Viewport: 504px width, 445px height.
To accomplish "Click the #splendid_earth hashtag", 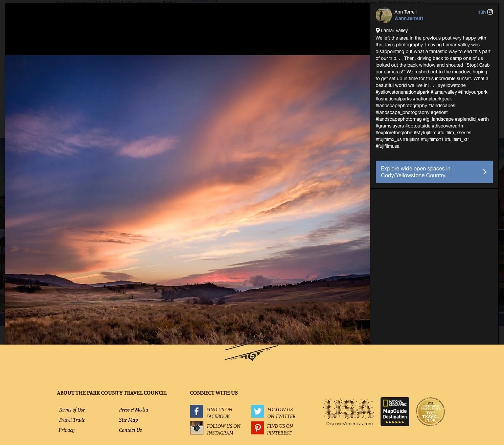I will click(x=472, y=119).
